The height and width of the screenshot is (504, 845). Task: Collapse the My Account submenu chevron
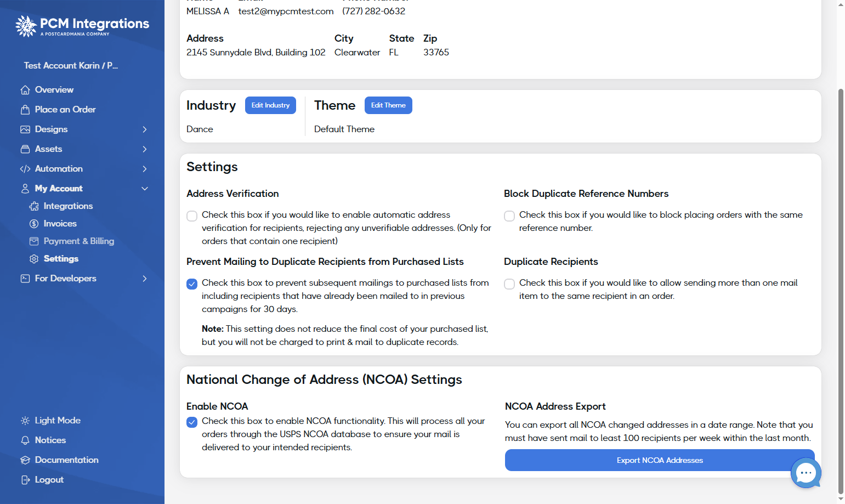click(x=145, y=189)
